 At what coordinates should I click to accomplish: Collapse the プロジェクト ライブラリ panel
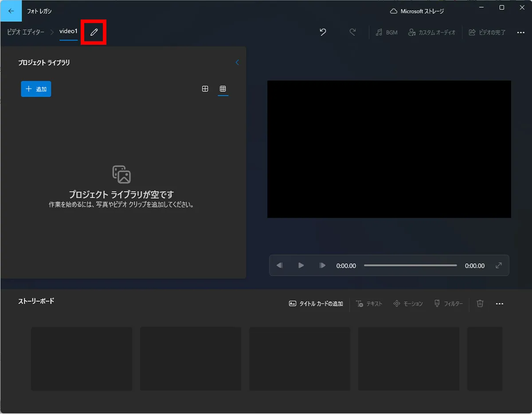click(237, 62)
